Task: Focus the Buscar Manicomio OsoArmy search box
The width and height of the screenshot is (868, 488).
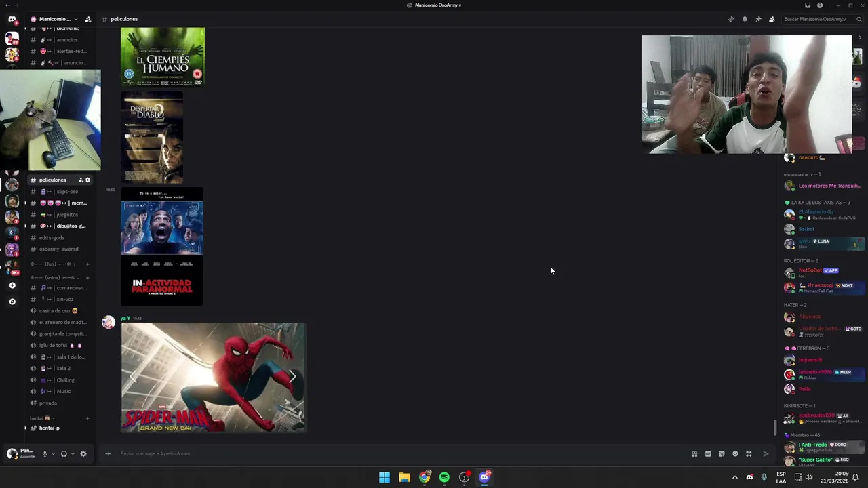Action: tap(823, 19)
